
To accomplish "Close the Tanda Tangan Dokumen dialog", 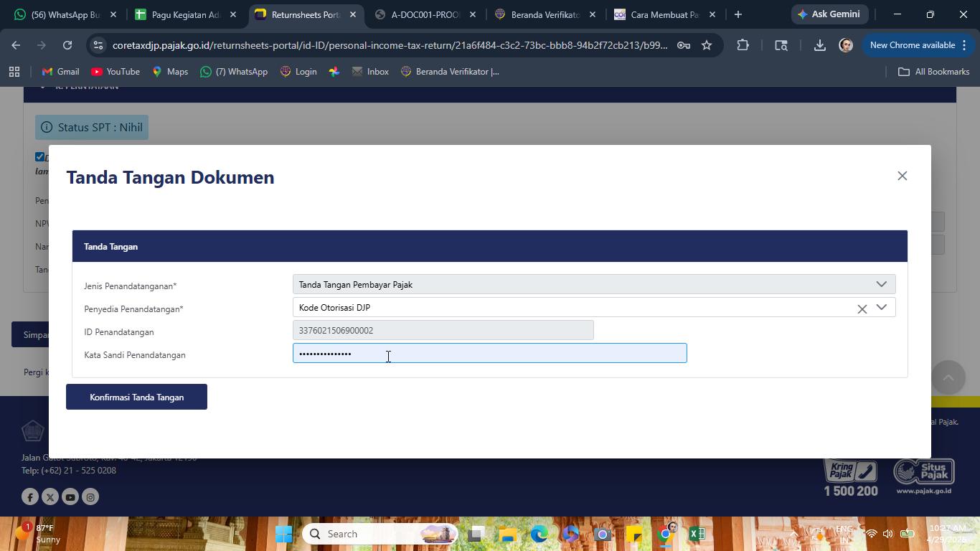I will point(902,176).
